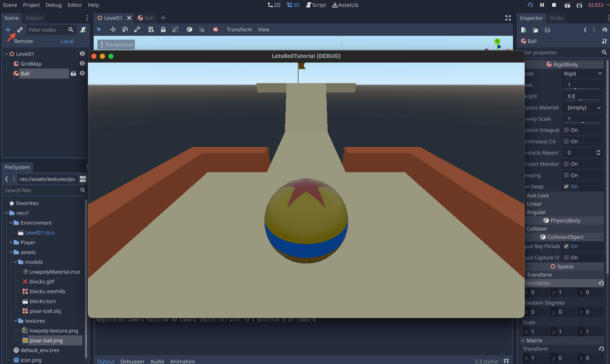Play the current scene

point(567,5)
